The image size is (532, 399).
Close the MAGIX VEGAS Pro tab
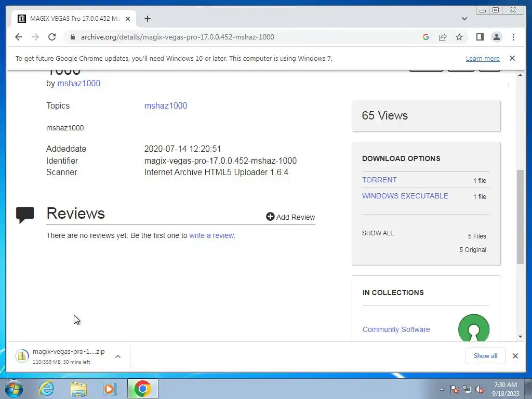(128, 19)
